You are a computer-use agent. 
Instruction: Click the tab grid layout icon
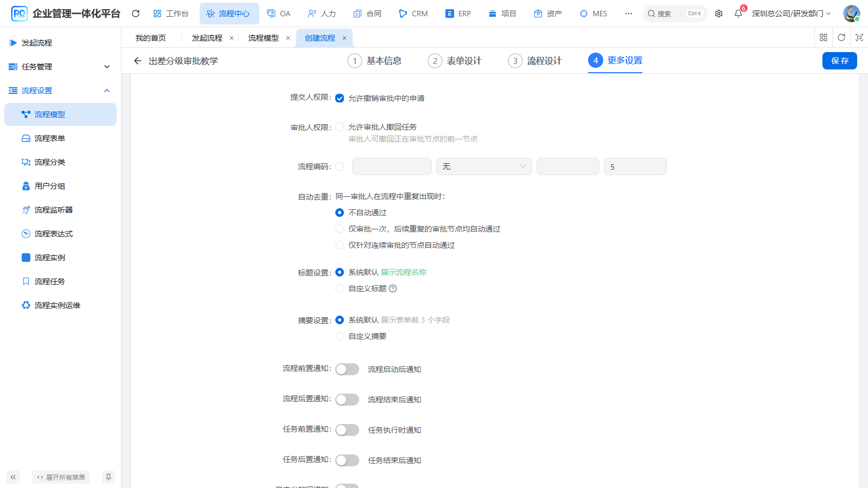tap(824, 37)
